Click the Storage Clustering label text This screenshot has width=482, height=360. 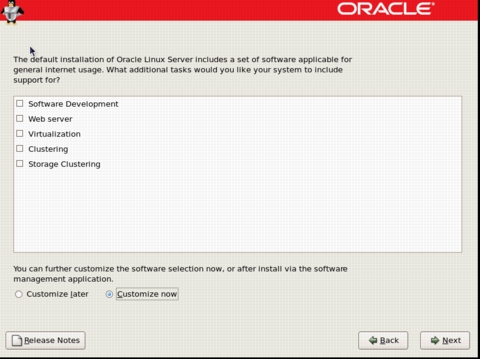point(64,164)
